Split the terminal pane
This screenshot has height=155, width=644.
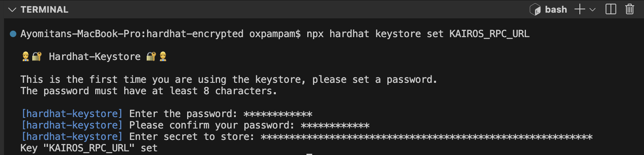point(611,9)
